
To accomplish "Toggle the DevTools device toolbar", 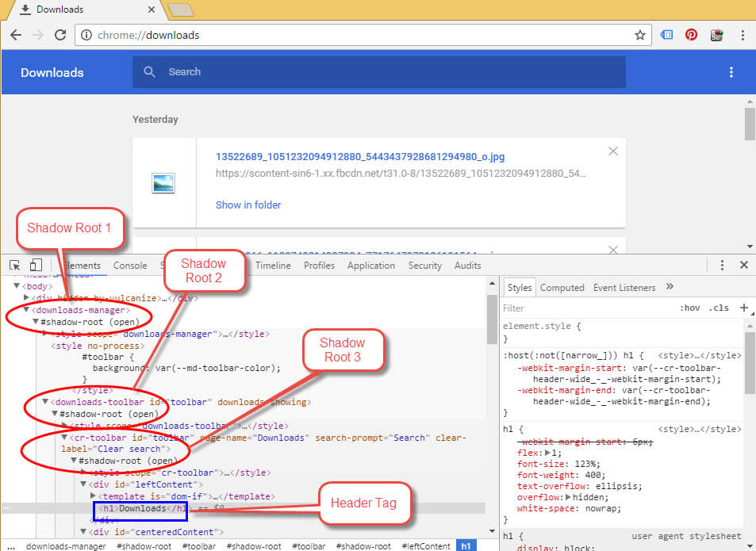I will 36,265.
